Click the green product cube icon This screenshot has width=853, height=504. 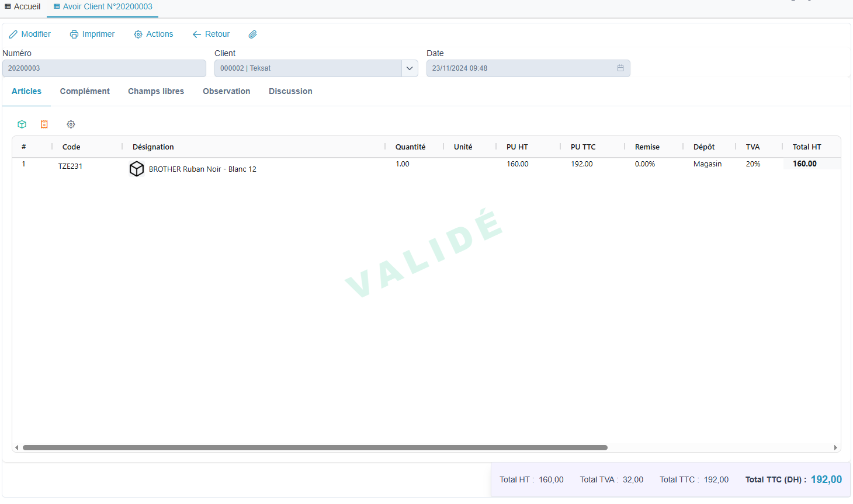click(x=22, y=124)
